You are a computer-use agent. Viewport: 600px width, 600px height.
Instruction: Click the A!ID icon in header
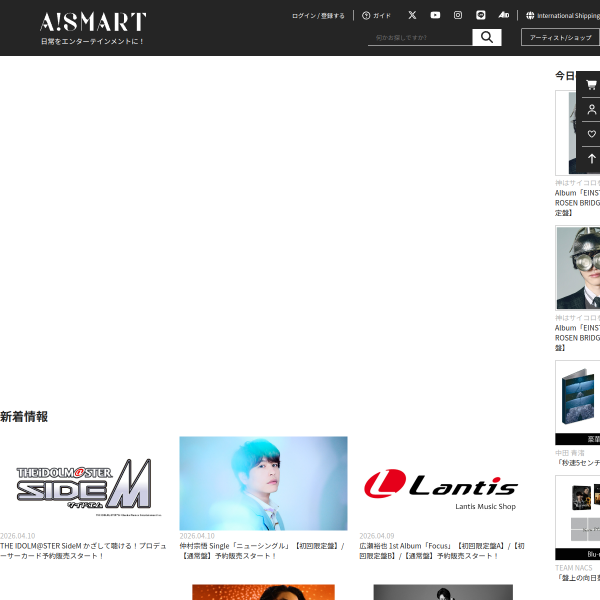pyautogui.click(x=504, y=15)
